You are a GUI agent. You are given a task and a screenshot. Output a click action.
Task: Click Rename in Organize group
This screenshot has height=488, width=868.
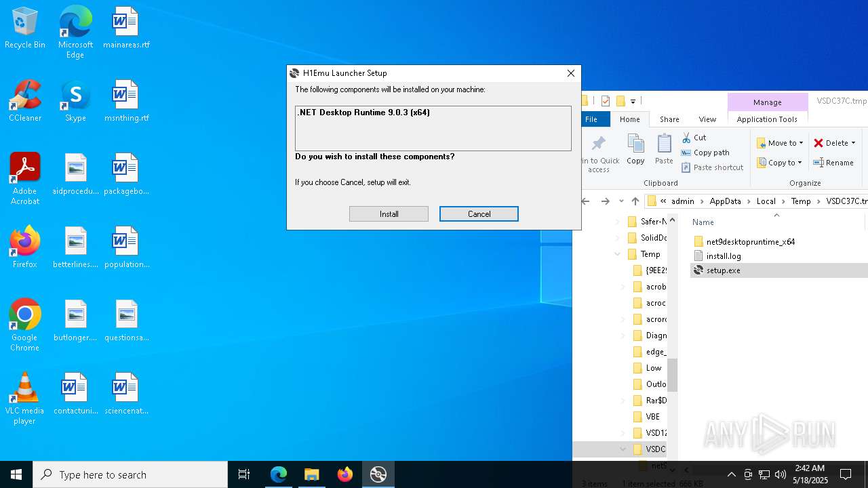(x=833, y=163)
